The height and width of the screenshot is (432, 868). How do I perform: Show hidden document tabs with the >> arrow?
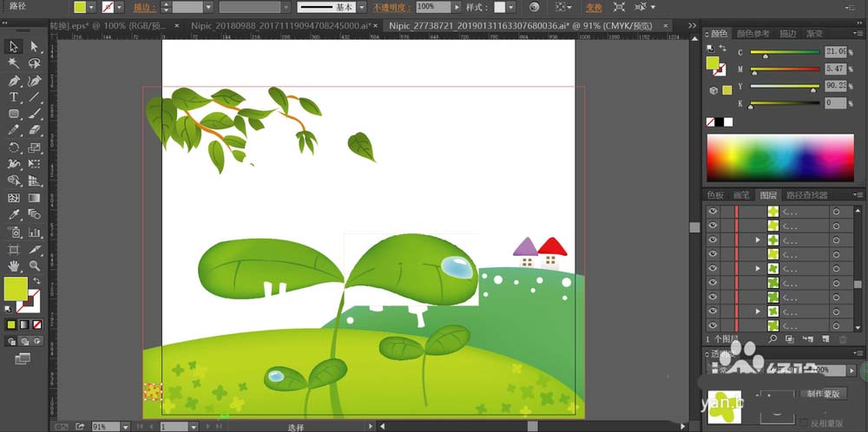[692, 25]
